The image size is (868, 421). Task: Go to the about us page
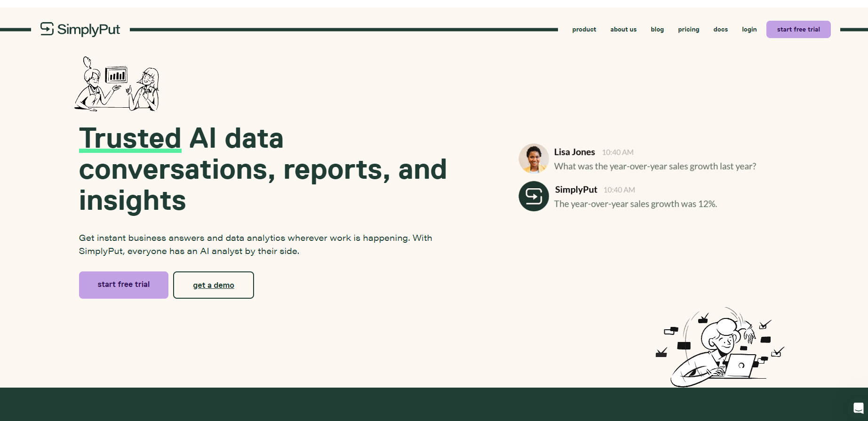pyautogui.click(x=623, y=29)
